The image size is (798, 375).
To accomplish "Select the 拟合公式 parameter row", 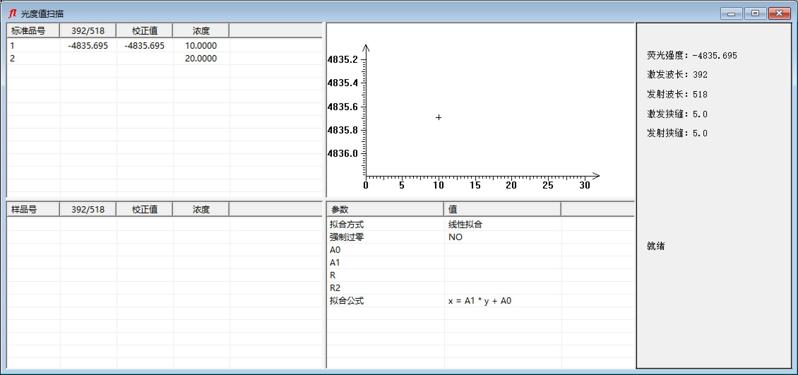I will coord(480,301).
